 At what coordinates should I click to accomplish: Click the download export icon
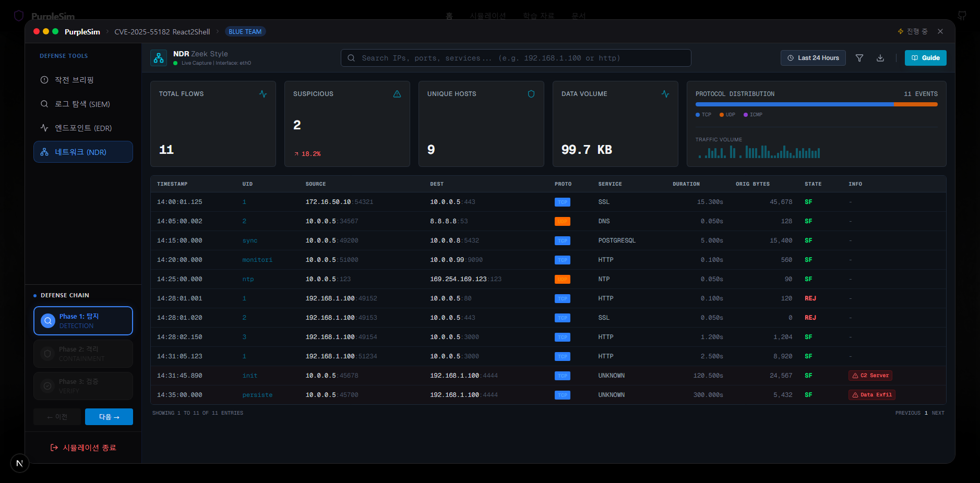[x=880, y=58]
